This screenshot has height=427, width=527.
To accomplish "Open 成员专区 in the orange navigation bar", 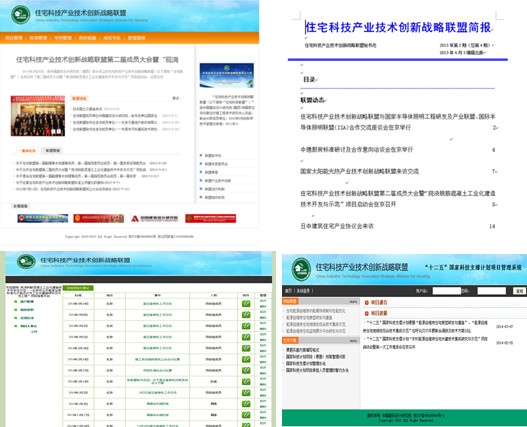I will 112,38.
